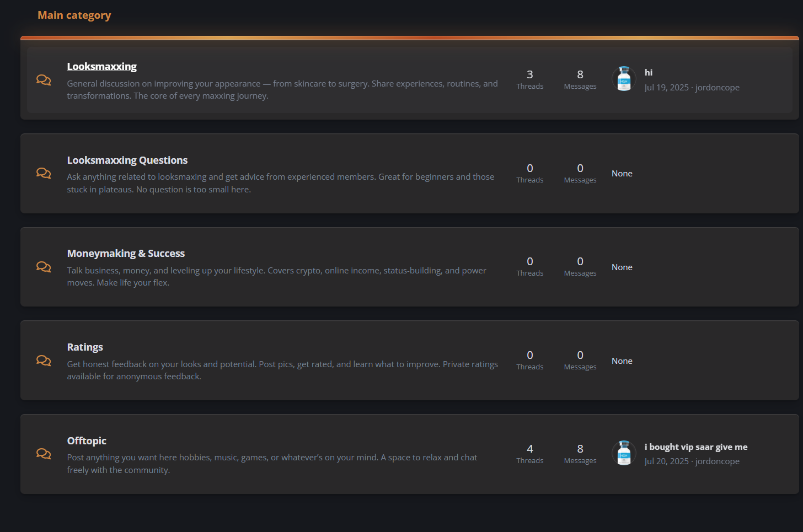The height and width of the screenshot is (532, 803).
Task: Open thread "i bought vip saar give me"
Action: (695, 447)
